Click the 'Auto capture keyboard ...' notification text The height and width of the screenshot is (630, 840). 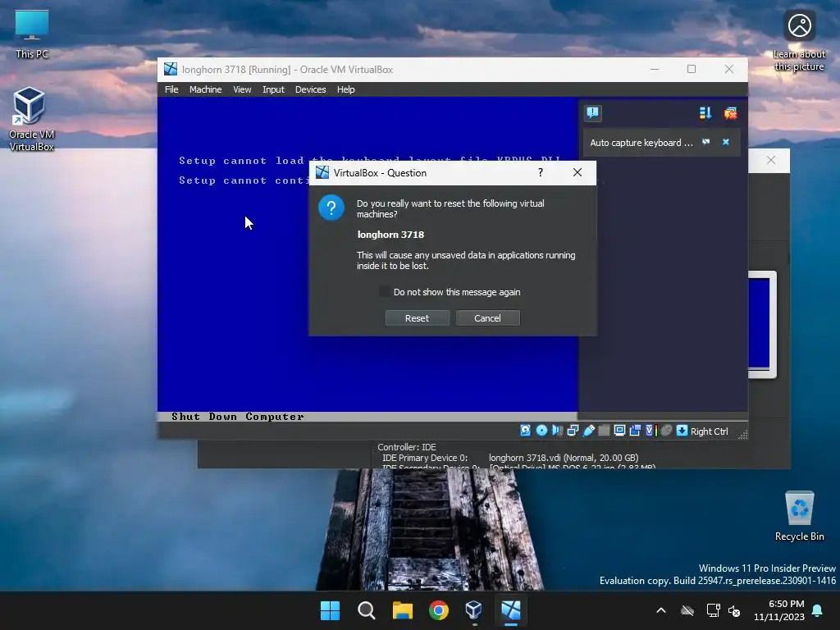641,143
